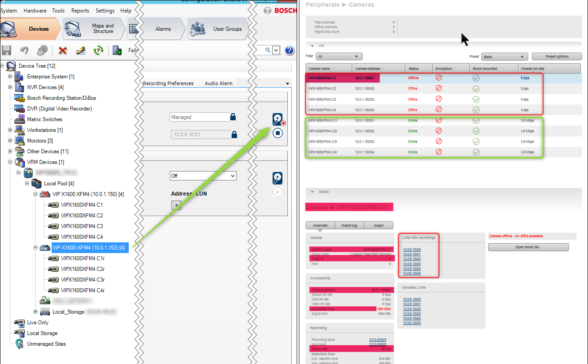Open the Reports menu
Screen dimensions: 588x364
(80, 11)
